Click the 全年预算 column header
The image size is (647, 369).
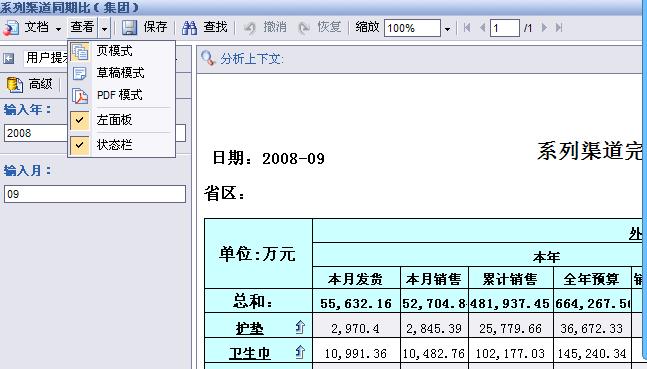(592, 279)
